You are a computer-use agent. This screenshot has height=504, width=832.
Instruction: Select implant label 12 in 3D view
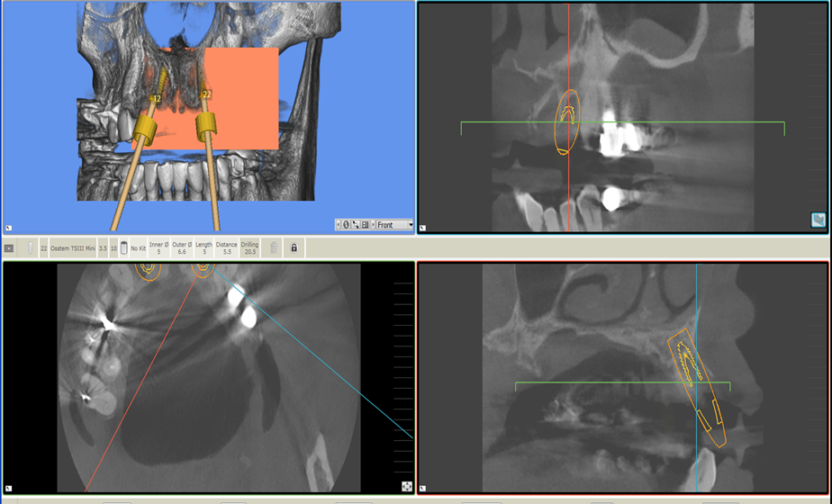coord(157,99)
